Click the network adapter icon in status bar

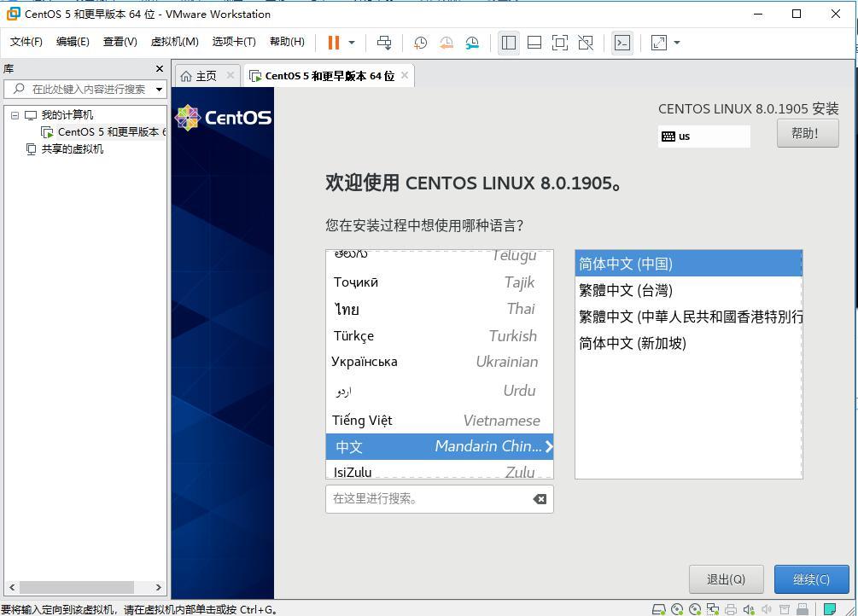click(x=714, y=609)
